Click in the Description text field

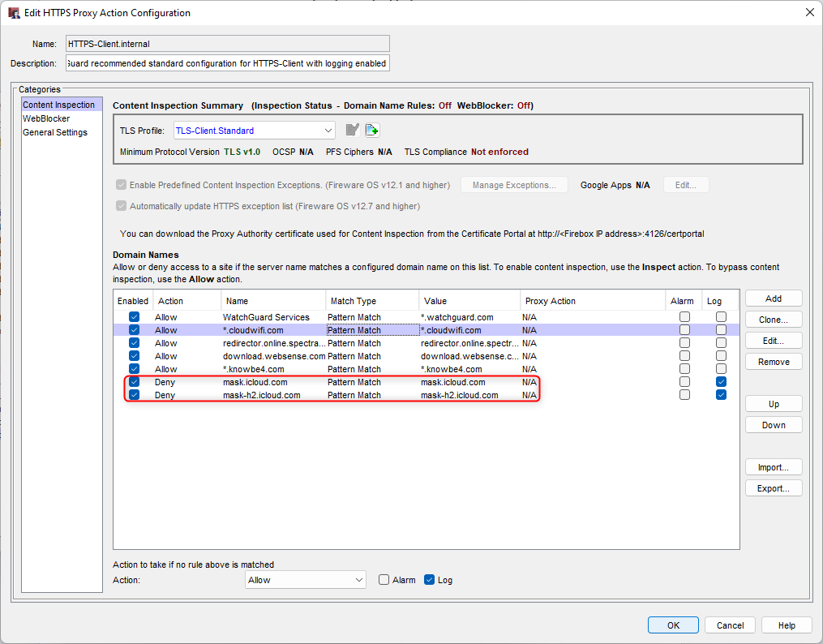(227, 63)
